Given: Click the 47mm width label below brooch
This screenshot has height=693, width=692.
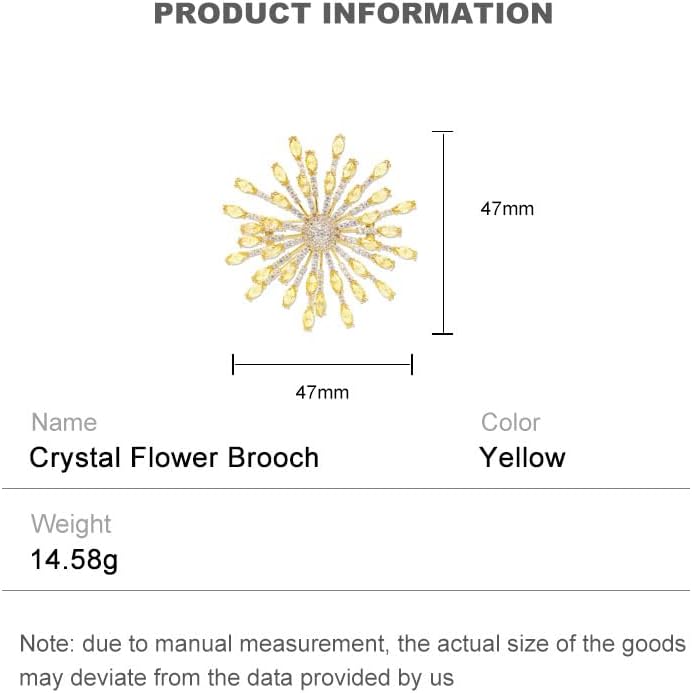Looking at the screenshot, I should pyautogui.click(x=322, y=393).
